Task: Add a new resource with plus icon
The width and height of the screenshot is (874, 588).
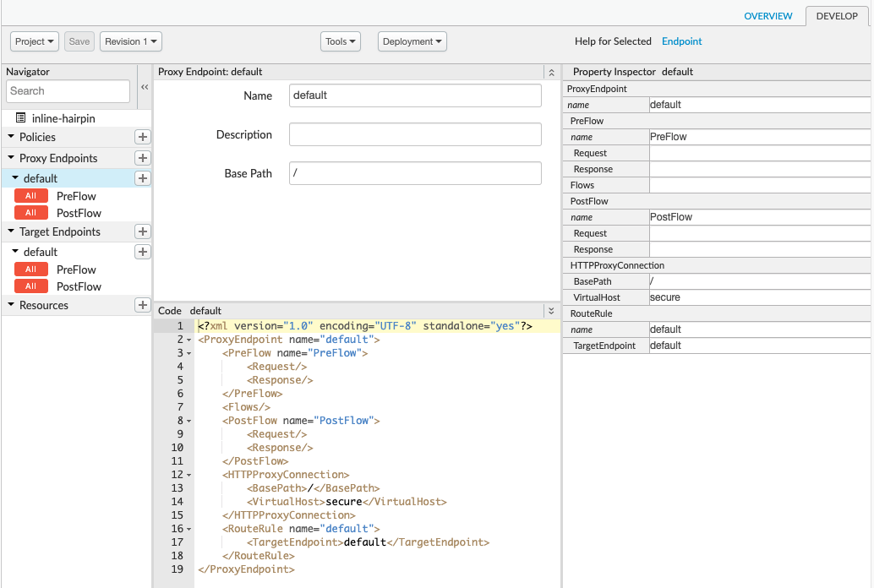Action: (x=143, y=306)
